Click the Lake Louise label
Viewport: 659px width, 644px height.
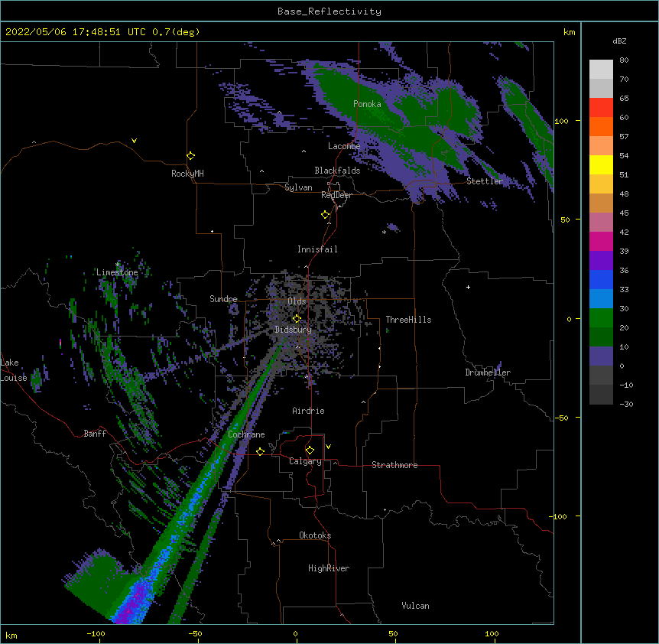[x=14, y=370]
